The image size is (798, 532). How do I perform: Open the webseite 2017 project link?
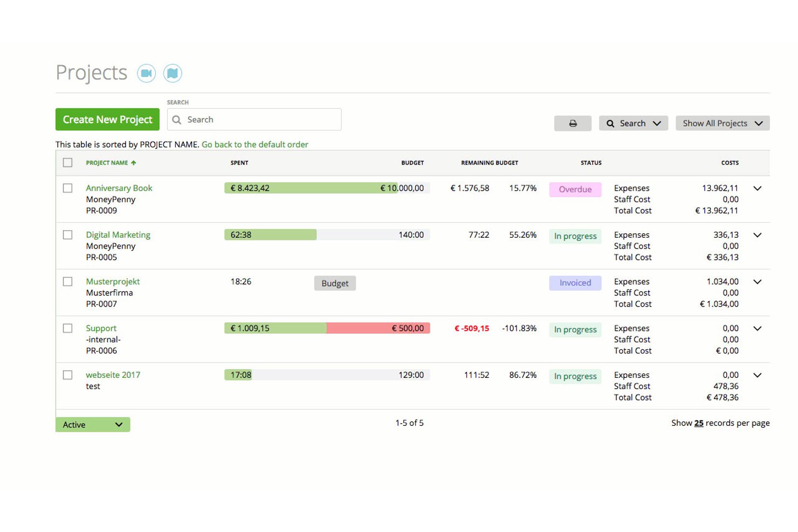coord(113,375)
